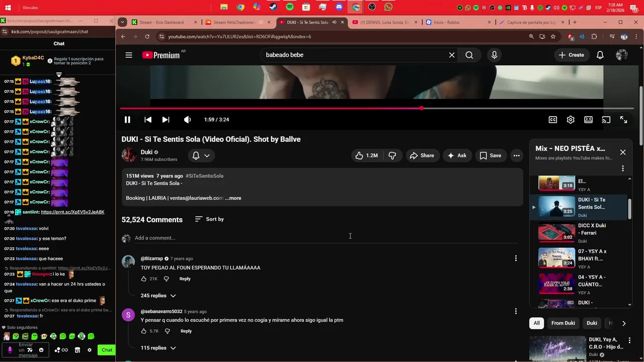Screen dimensions: 644x362
Task: Close the Mix - NEO PISTÉA playlist panel
Action: (623, 152)
